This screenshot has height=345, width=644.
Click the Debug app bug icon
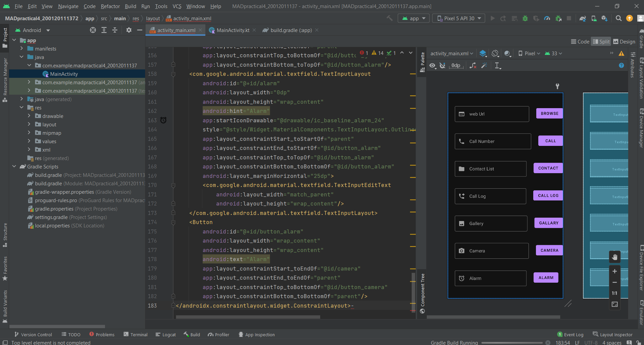pos(525,19)
